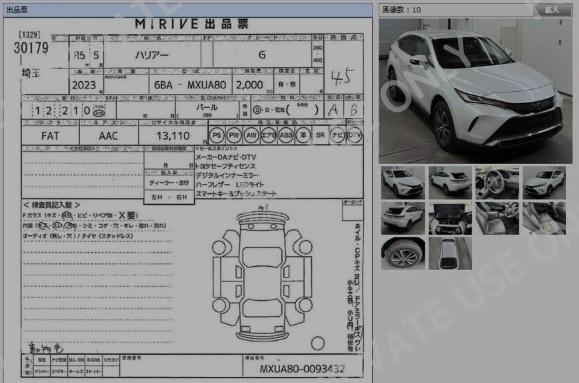Click the 検査員記入欄 section heading
The height and width of the screenshot is (383, 579).
[52, 205]
